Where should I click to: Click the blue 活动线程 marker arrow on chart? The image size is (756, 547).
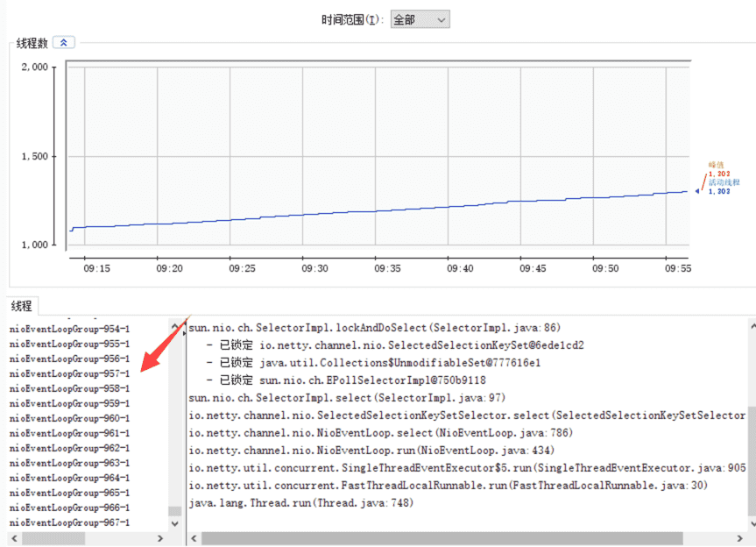point(698,190)
